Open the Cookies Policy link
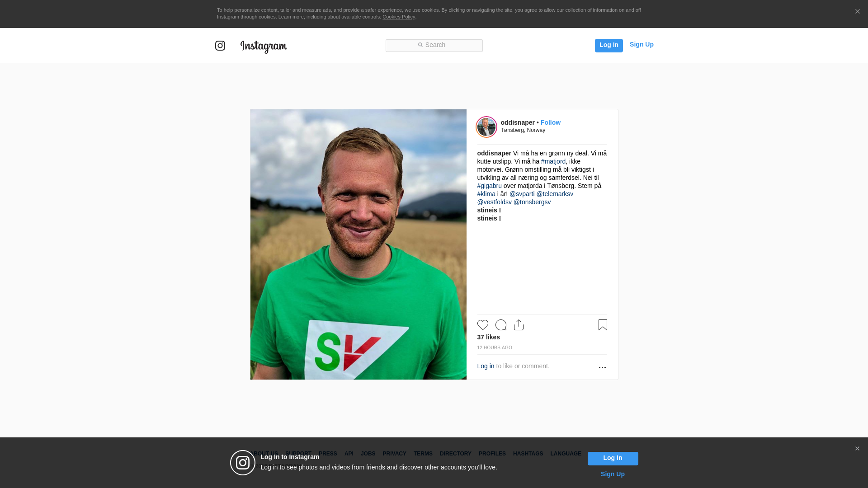The width and height of the screenshot is (868, 488). click(x=399, y=17)
